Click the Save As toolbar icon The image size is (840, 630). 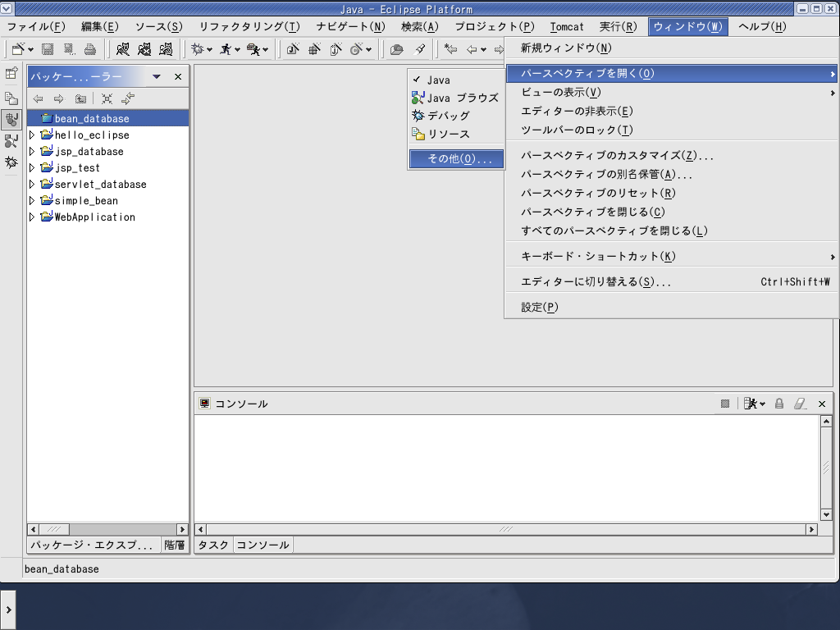point(69,49)
